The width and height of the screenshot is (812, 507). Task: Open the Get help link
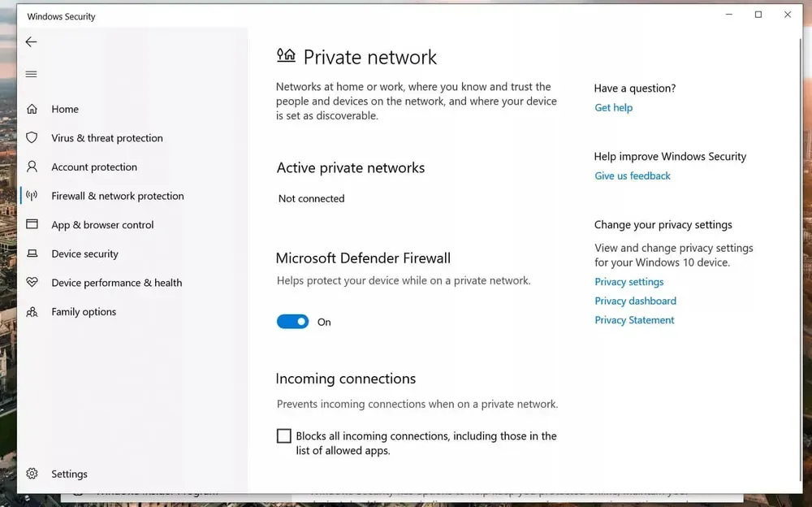(x=613, y=107)
